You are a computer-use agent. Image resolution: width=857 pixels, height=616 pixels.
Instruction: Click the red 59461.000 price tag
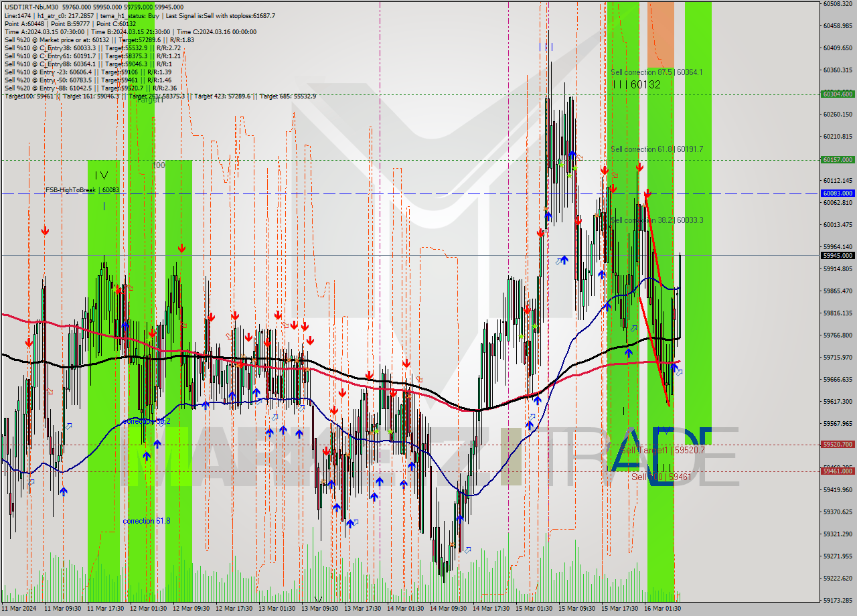pos(838,471)
